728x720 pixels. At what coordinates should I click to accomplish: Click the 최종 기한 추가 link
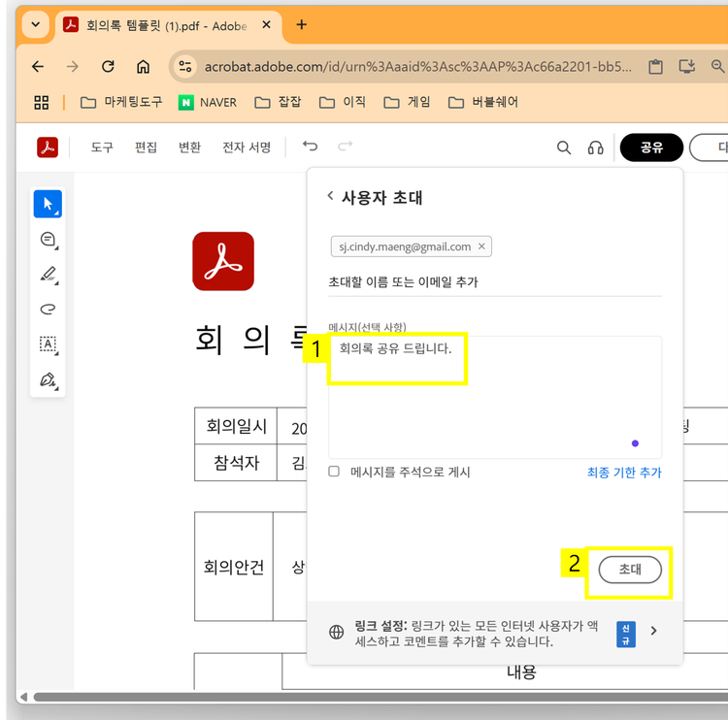[x=624, y=473]
